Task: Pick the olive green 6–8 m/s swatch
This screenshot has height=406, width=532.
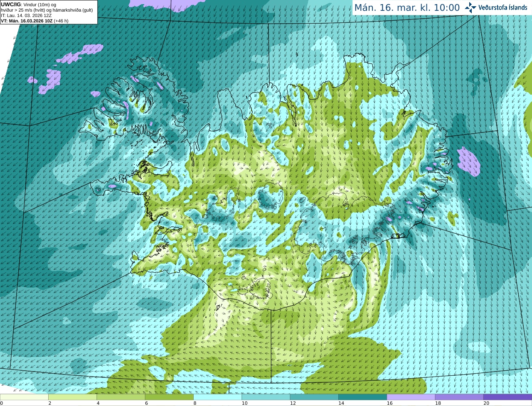Action: point(169,397)
